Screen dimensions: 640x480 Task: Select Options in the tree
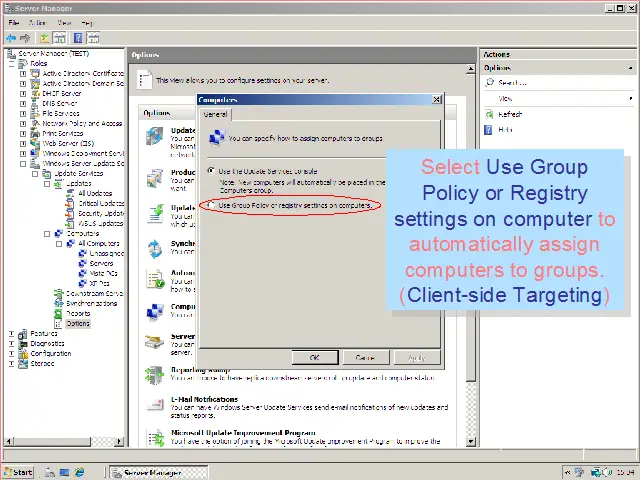[x=78, y=324]
